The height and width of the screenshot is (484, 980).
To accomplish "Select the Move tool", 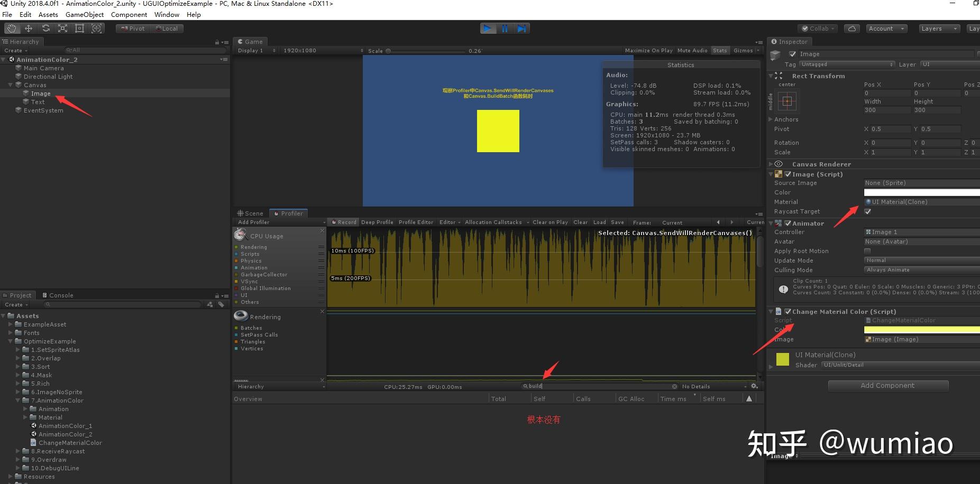I will pos(29,28).
